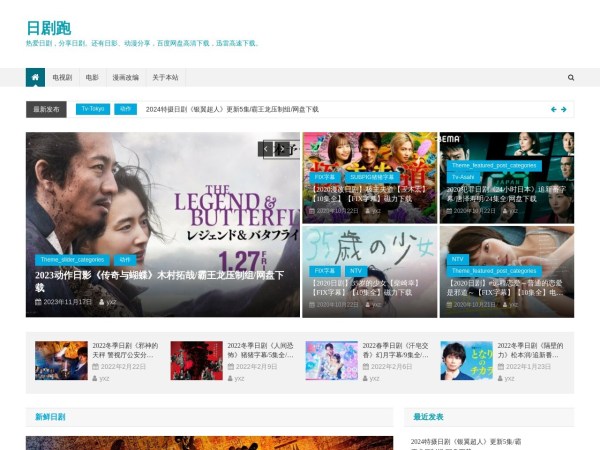Click the 传奇与蝴蝶 article title
This screenshot has height=450, width=600.
point(160,280)
